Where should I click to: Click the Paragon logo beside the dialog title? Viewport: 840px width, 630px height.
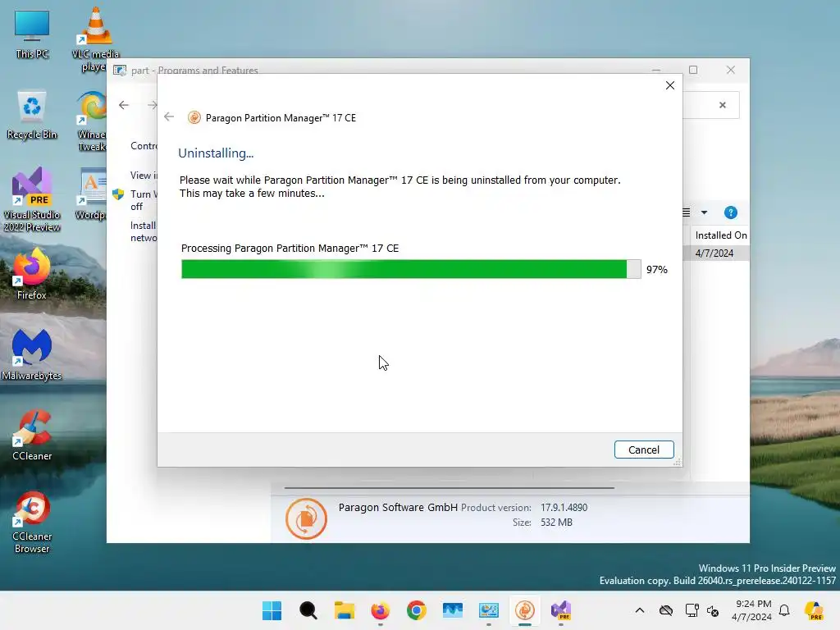tap(194, 118)
